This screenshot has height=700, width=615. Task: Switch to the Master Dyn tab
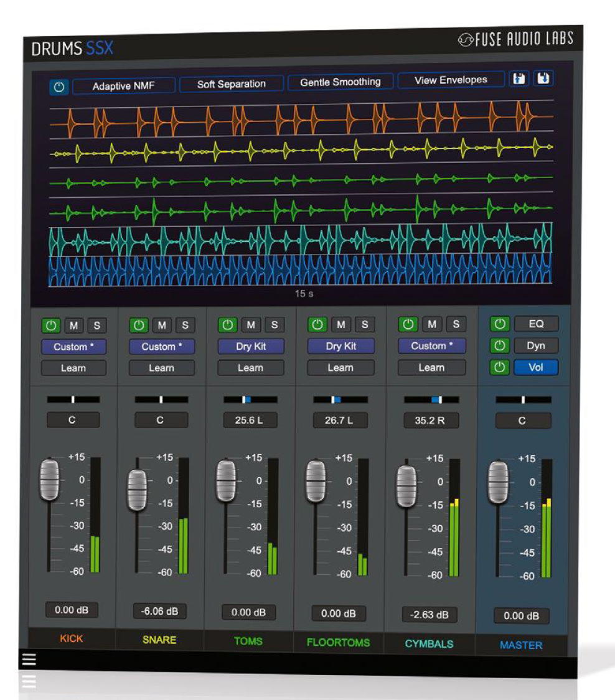tap(536, 345)
